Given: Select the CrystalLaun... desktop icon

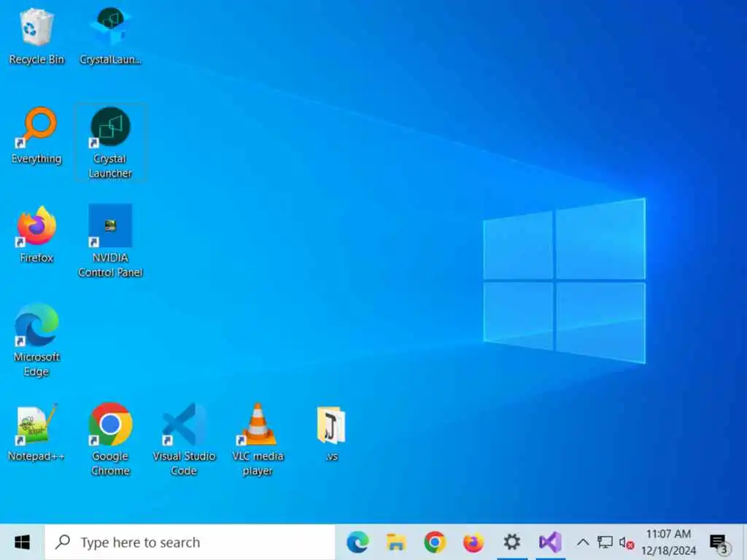Looking at the screenshot, I should (x=110, y=36).
